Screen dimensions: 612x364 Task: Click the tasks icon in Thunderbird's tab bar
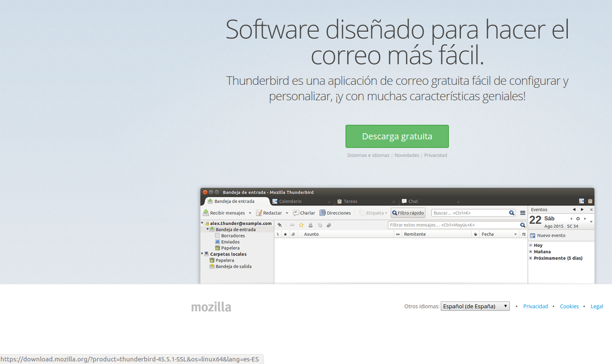[x=590, y=201]
